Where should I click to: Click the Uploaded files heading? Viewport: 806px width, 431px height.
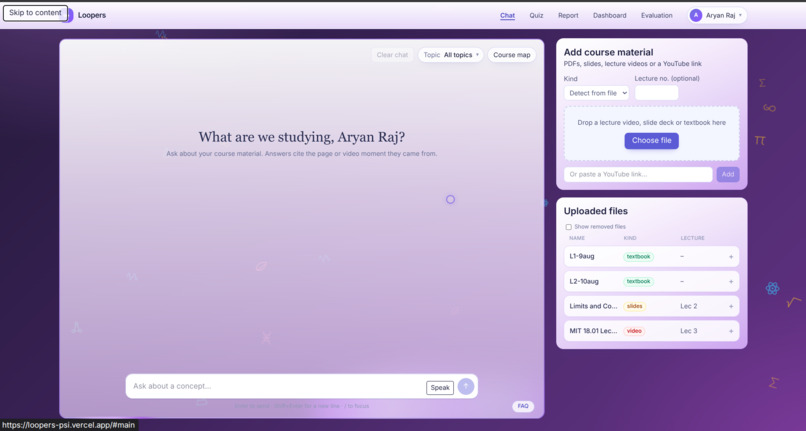pyautogui.click(x=595, y=211)
